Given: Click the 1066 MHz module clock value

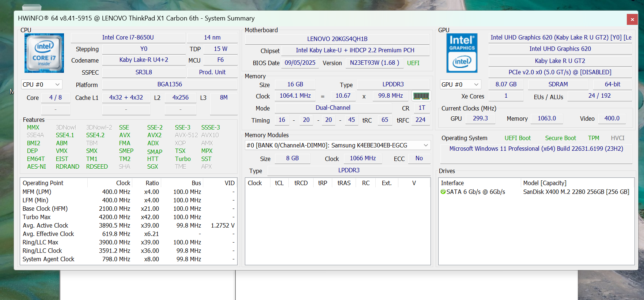Looking at the screenshot, I should click(x=363, y=158).
